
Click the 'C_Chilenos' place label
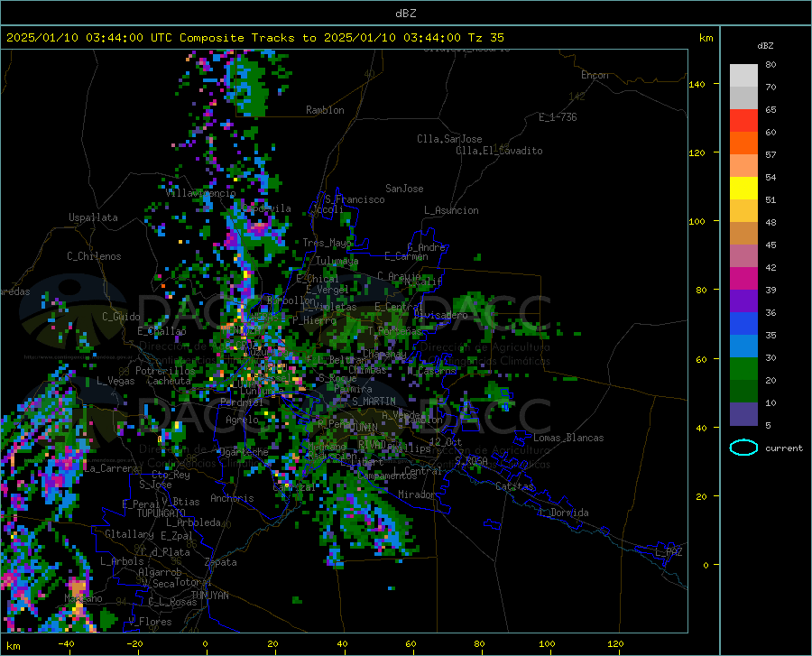[x=94, y=256]
